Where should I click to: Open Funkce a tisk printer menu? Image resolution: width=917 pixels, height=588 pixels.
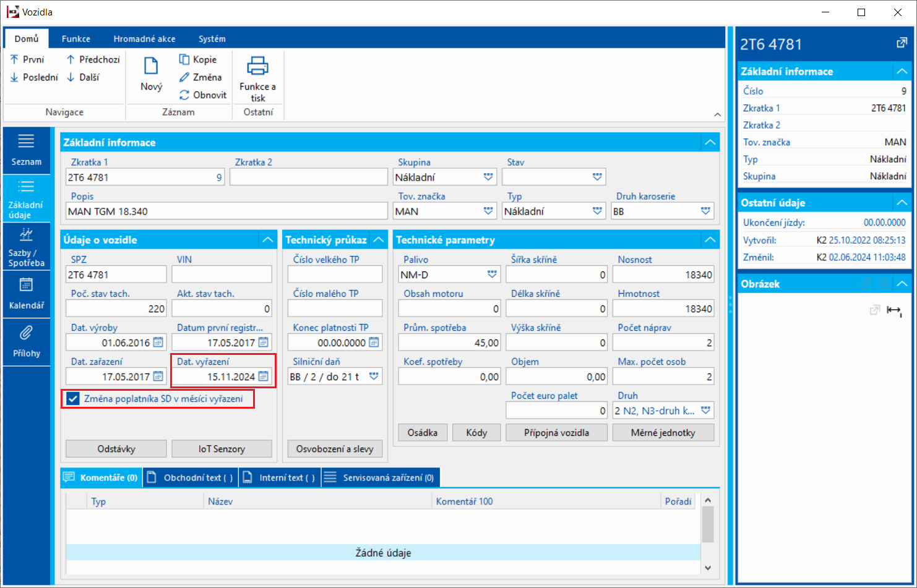tap(257, 79)
